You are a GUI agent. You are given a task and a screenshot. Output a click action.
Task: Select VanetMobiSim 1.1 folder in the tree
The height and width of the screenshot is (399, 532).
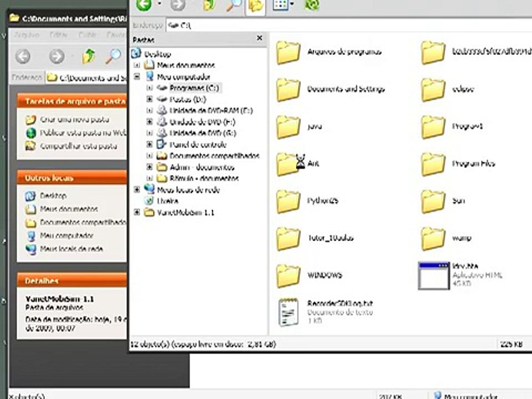[x=186, y=212]
